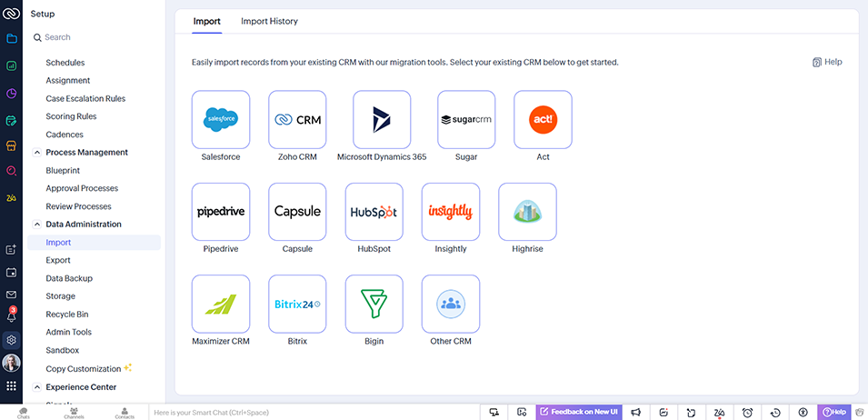
Task: Focus the Setup search field
Action: pyautogui.click(x=95, y=37)
